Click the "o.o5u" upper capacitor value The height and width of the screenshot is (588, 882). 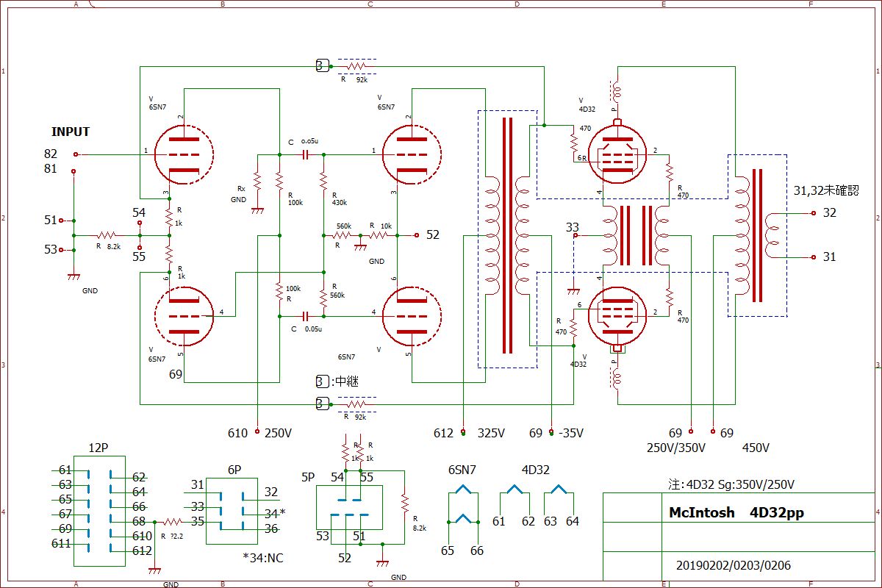[312, 142]
